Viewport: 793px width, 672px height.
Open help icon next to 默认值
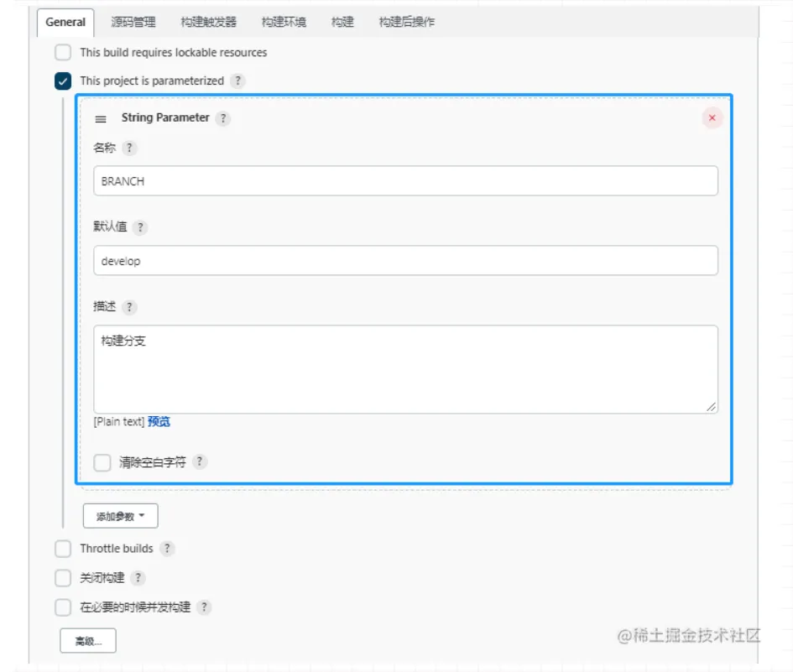pyautogui.click(x=140, y=227)
